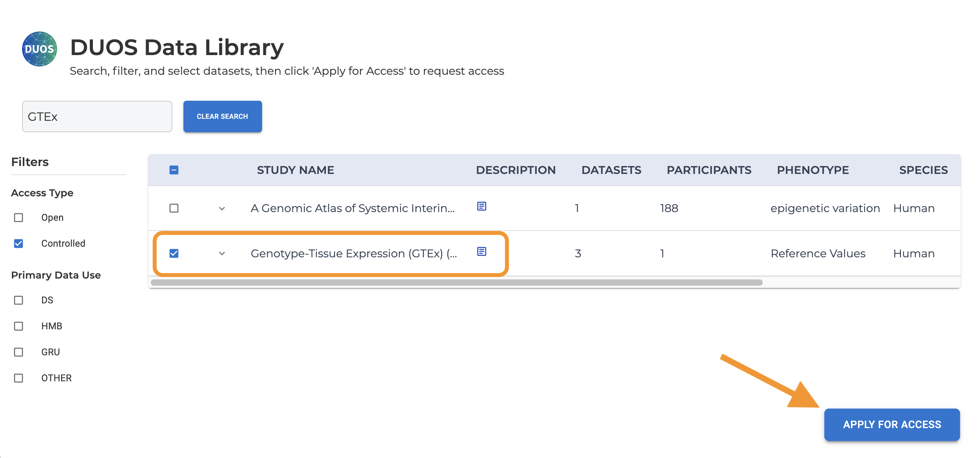Check the OTHER primary data use filter
This screenshot has height=458, width=980.
click(x=18, y=378)
